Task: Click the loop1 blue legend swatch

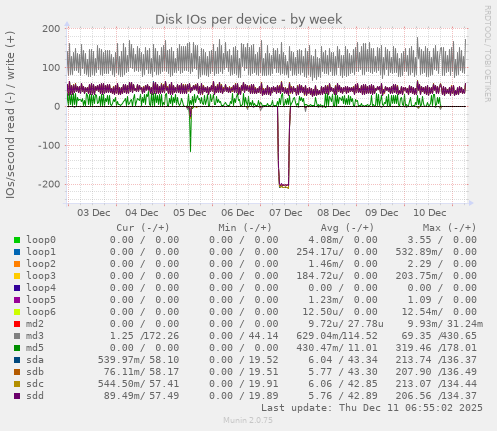Action: point(17,252)
